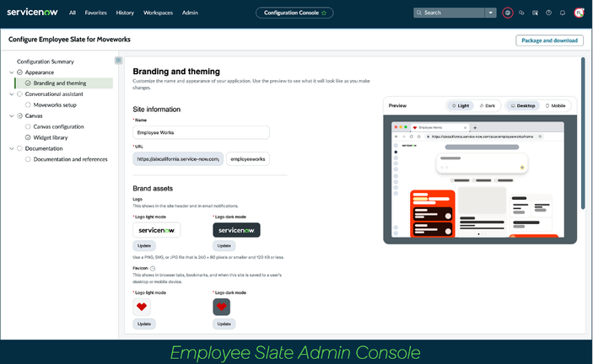The width and height of the screenshot is (593, 364).
Task: Update the dark mode favicon
Action: coord(224,324)
